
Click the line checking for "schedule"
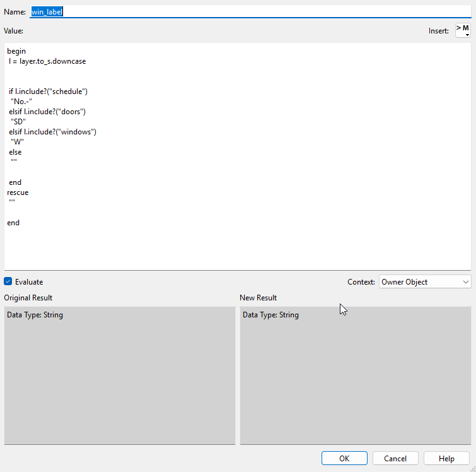tap(48, 91)
